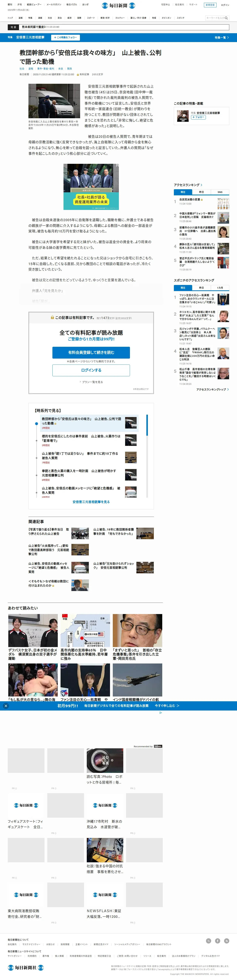The width and height of the screenshot is (237, 980).
Task: Select the スポーツ navigation item
Action: click(91, 18)
